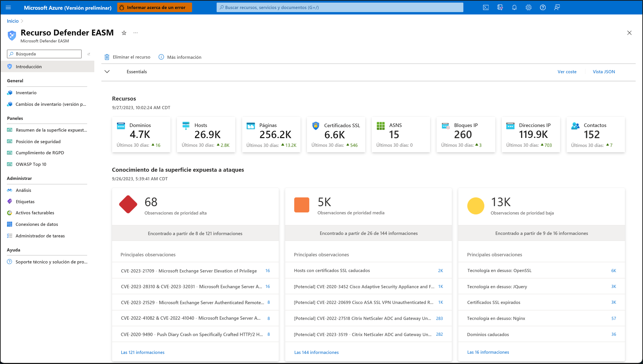Click count 283 for CVE-2022-27518 Citrix
643x364 pixels.
[x=439, y=318]
